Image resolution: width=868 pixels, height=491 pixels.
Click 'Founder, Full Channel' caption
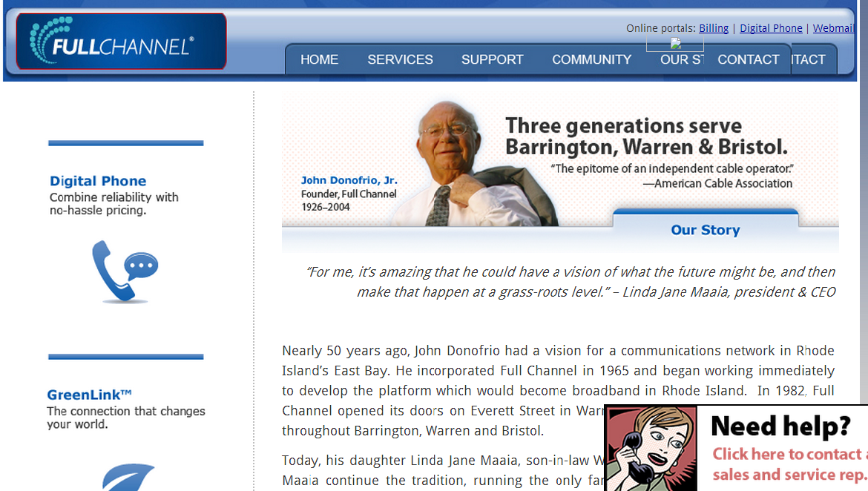[x=349, y=194]
